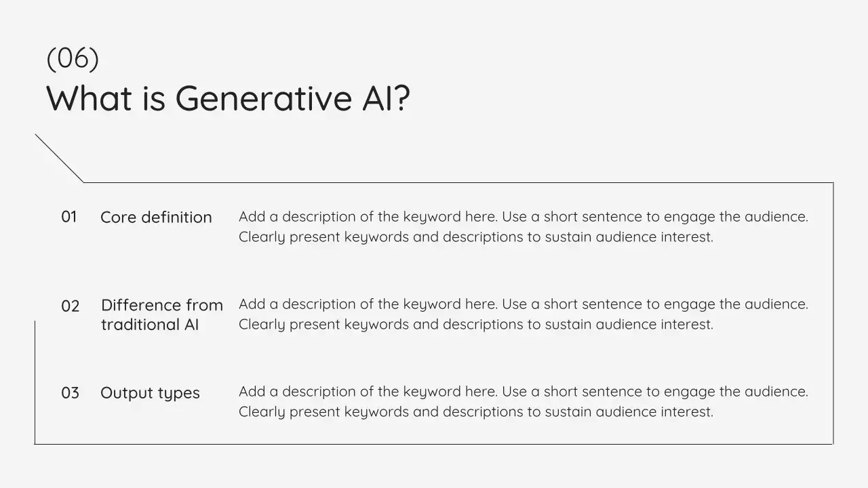The image size is (868, 488).
Task: Click the description beside Difference from traditional AI
Action: (x=523, y=314)
